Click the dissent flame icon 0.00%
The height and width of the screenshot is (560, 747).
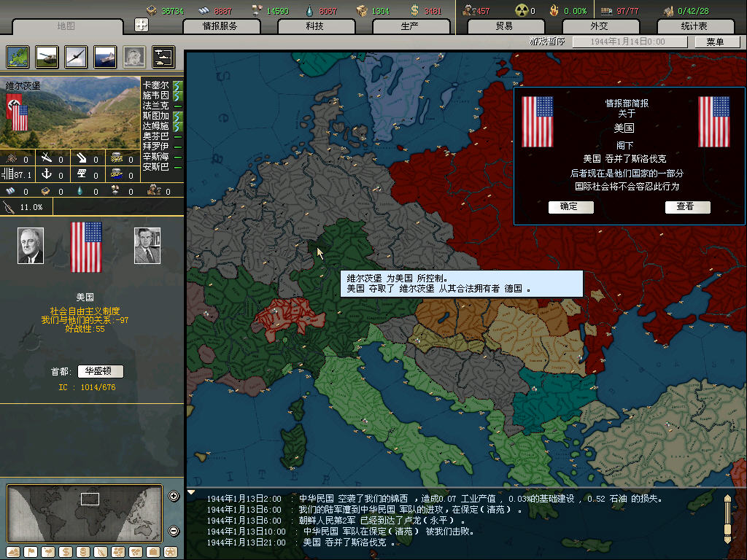[x=554, y=10]
